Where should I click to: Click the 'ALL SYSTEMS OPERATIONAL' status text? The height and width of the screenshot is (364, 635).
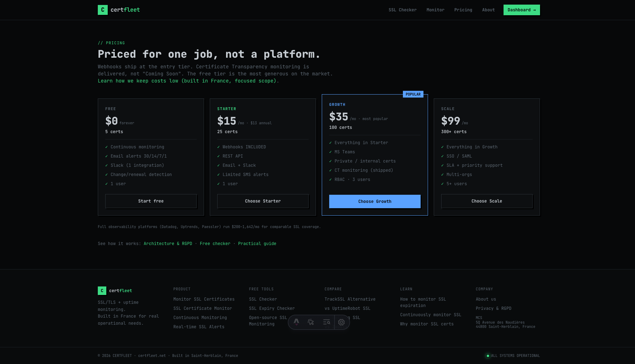click(516, 356)
